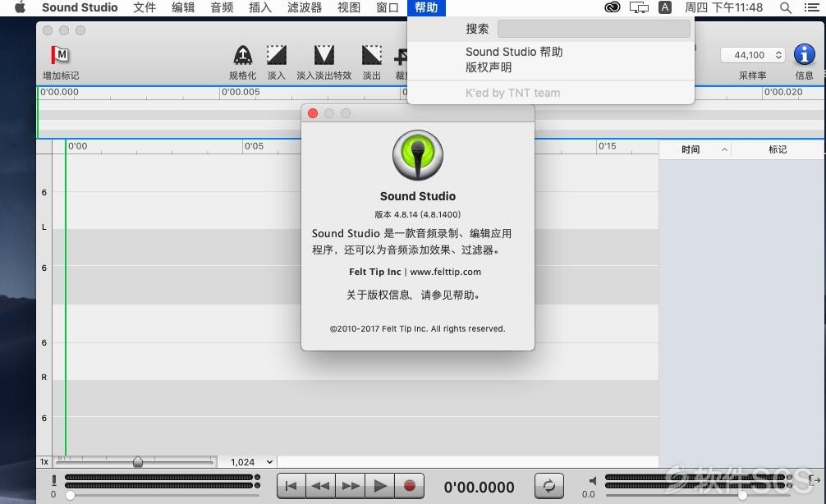
Task: Click the microphone input level icon
Action: click(53, 480)
